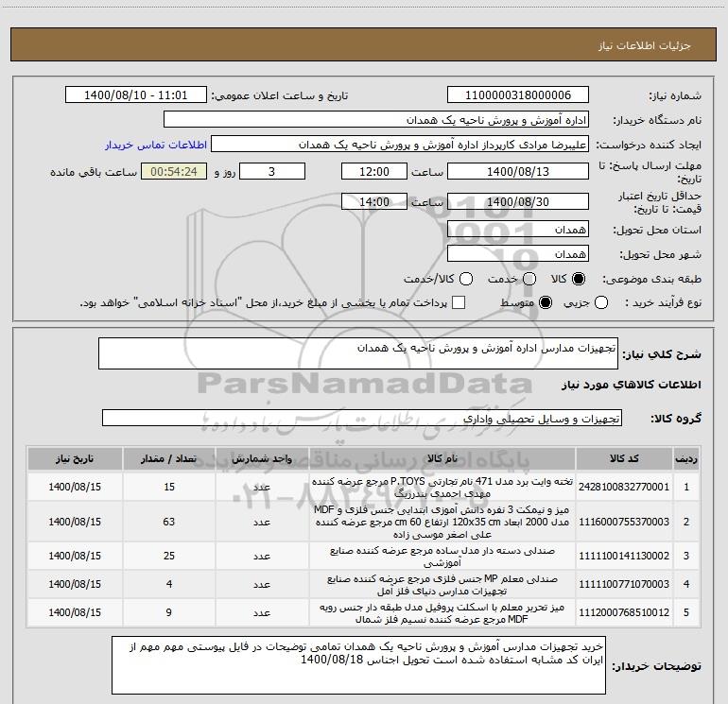Image resolution: width=728 pixels, height=704 pixels.
Task: Click need date 1400/08/15 in row 1
Action: (75, 487)
